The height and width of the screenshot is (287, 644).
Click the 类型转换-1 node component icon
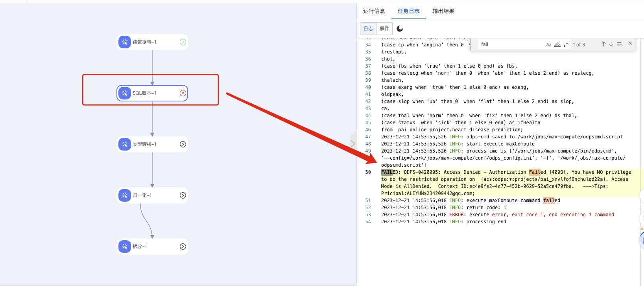click(x=125, y=144)
